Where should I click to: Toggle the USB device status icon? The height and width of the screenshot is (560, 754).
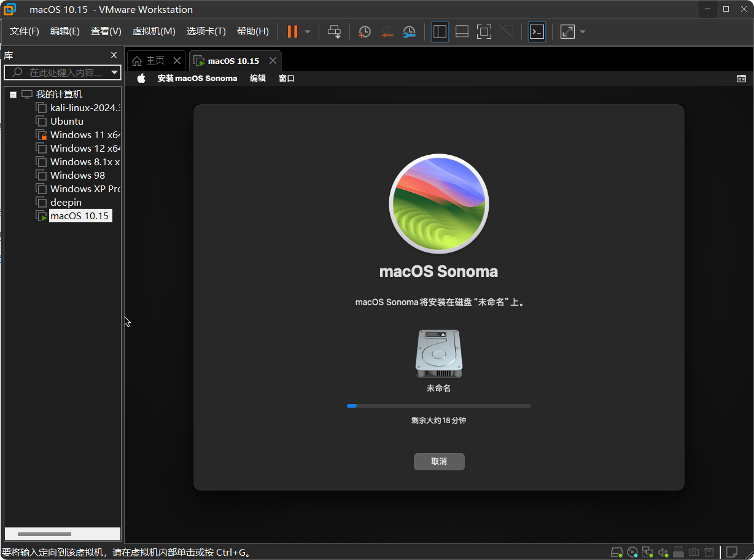click(x=678, y=552)
